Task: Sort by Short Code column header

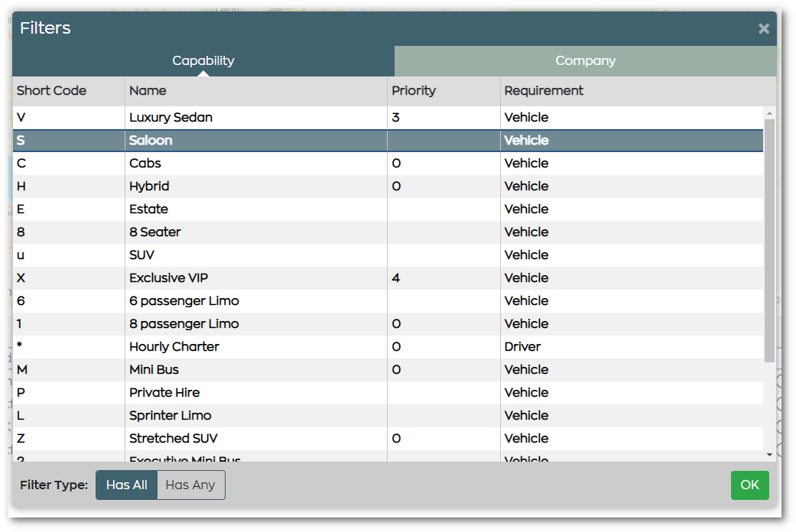Action: pyautogui.click(x=52, y=91)
